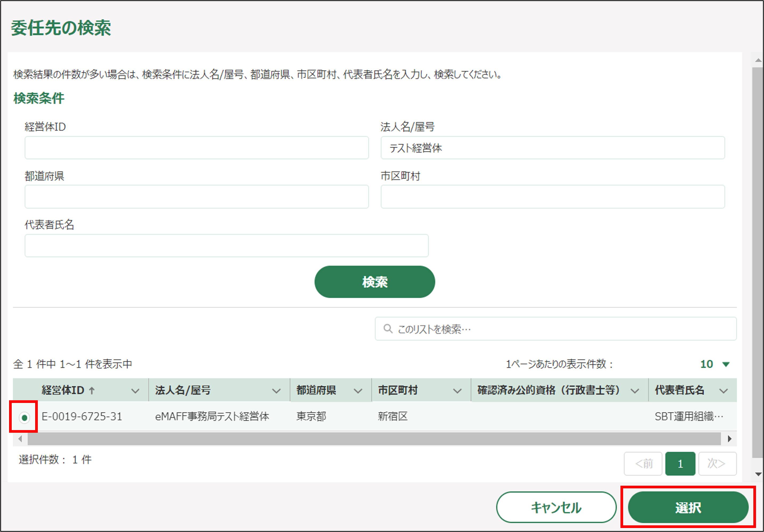Open 法人名/屋号 column chevron menu
This screenshot has width=764, height=532.
pos(276,391)
